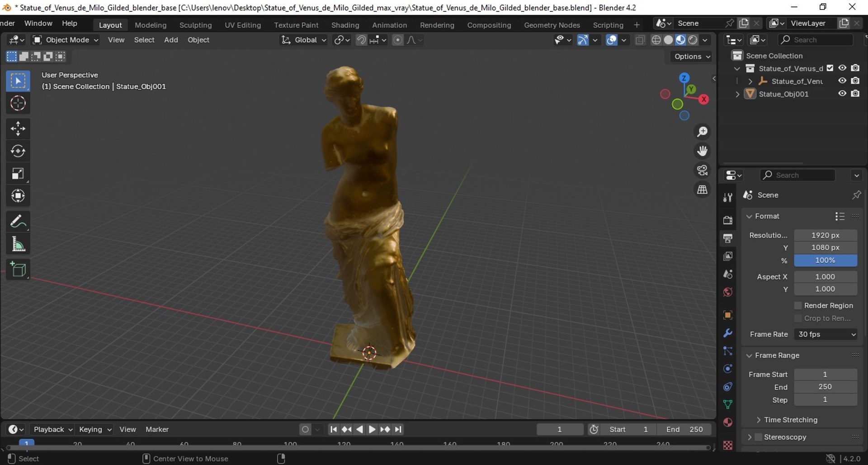Toggle the Stereoscopy checkbox
868x465 pixels.
tap(759, 437)
